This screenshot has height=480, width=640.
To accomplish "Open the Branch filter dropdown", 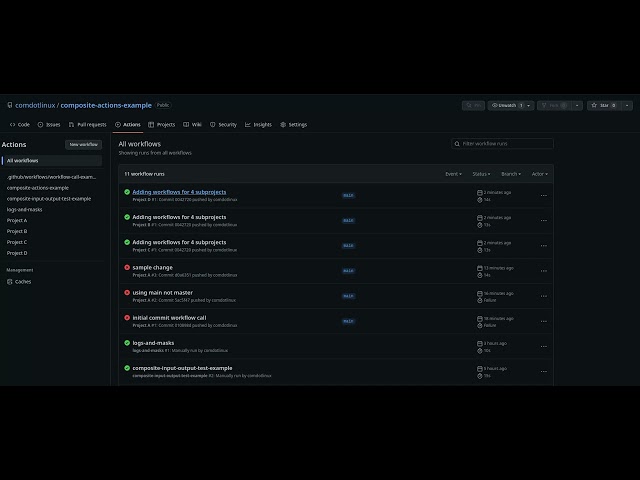I will (x=511, y=174).
